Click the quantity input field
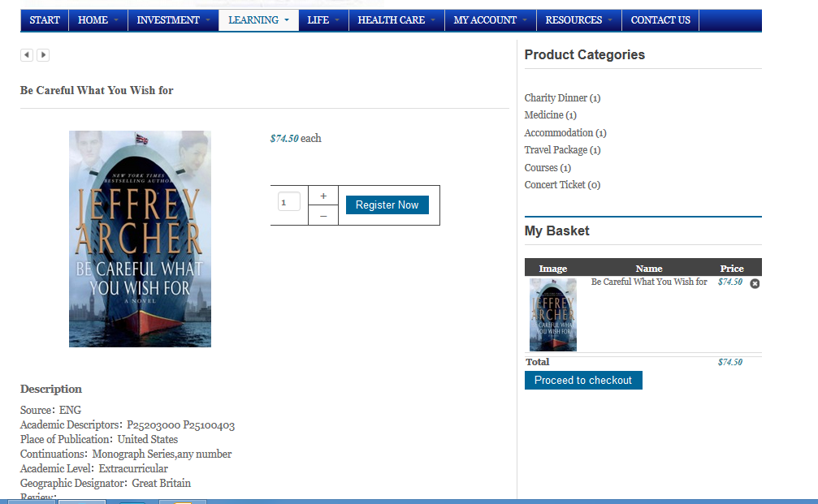Image resolution: width=818 pixels, height=504 pixels. [x=289, y=202]
